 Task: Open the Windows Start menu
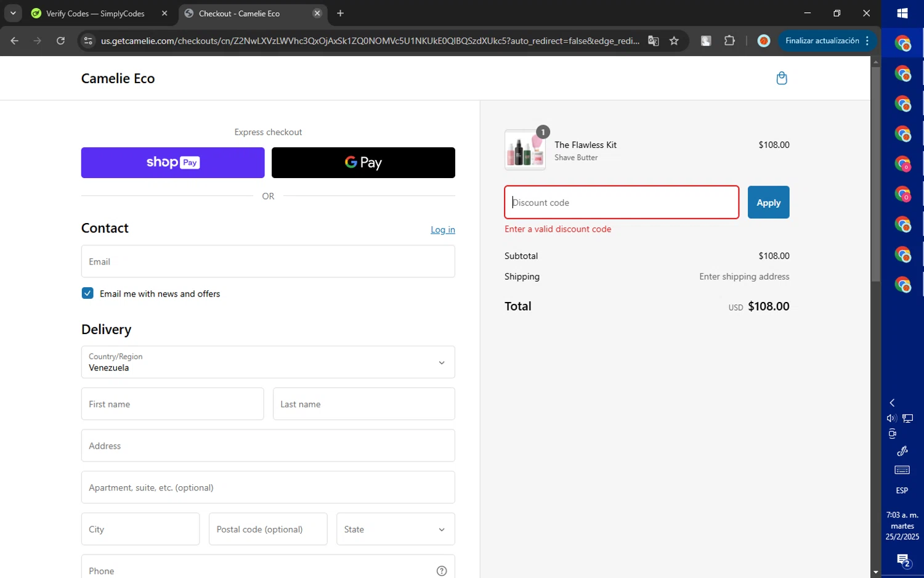click(902, 13)
